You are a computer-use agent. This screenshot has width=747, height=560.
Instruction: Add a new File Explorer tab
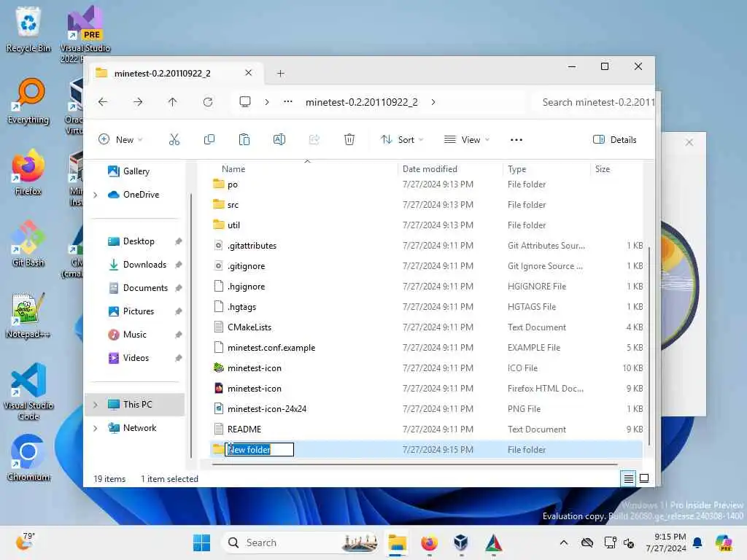281,74
